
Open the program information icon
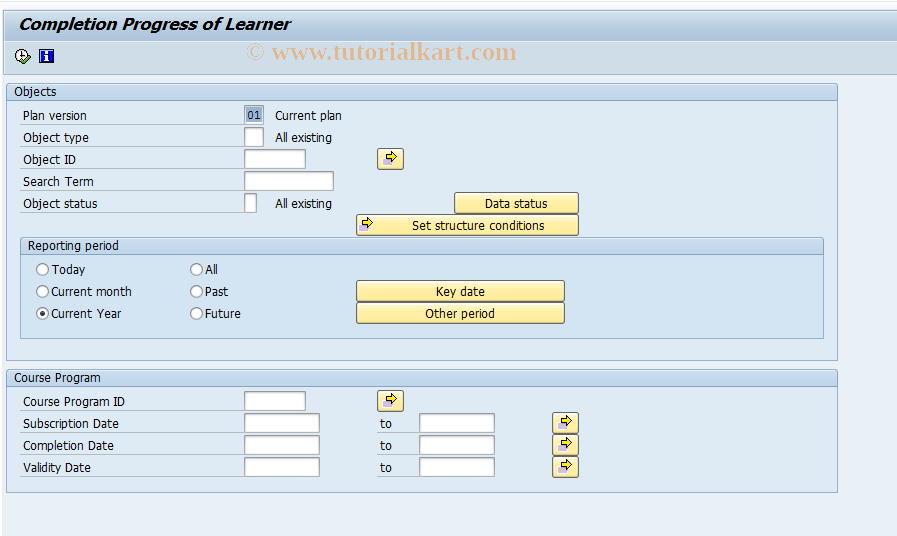pyautogui.click(x=46, y=56)
